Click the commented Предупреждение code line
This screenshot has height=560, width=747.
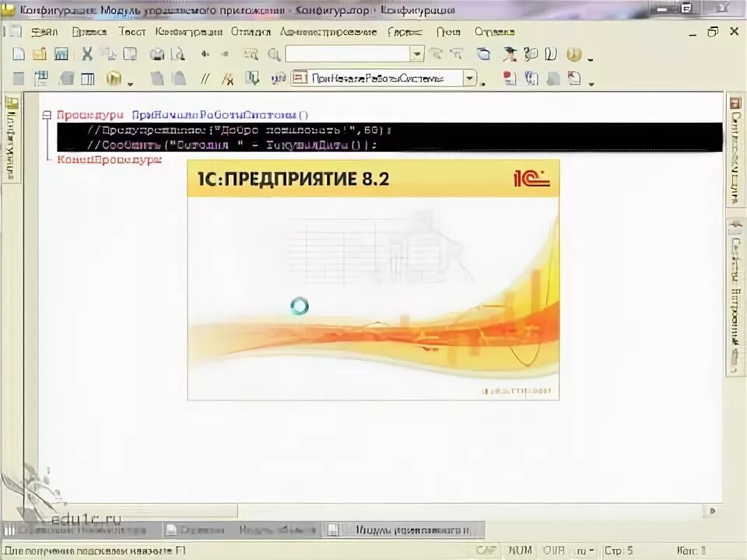[x=239, y=130]
